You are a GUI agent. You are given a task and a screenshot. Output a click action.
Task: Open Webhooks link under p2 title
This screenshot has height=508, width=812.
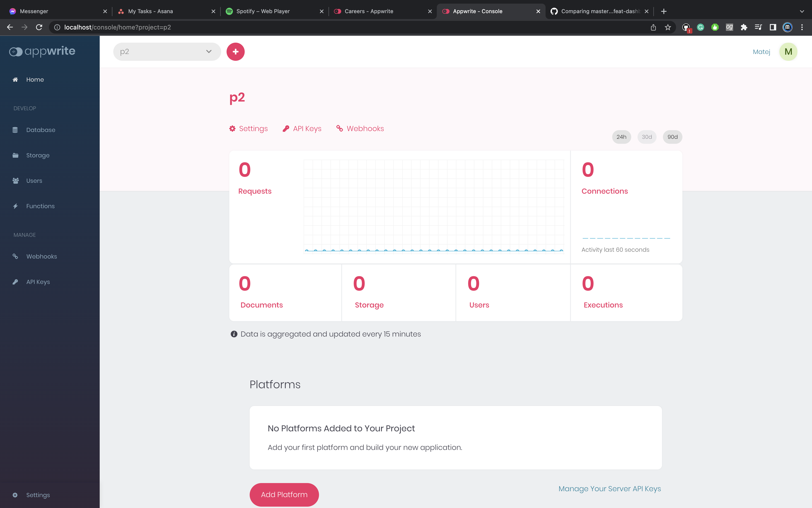(x=360, y=129)
